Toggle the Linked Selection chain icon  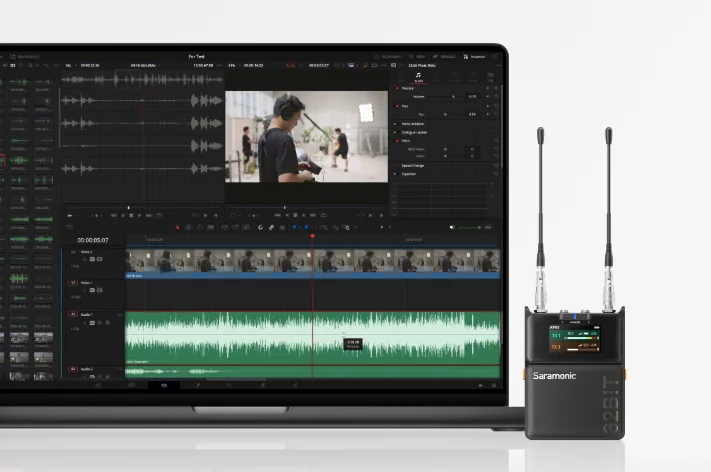click(x=271, y=227)
